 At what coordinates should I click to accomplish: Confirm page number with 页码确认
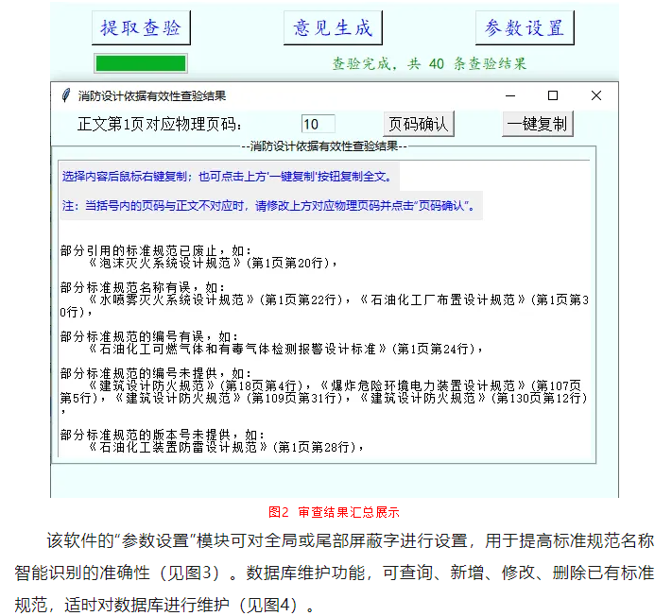[419, 124]
